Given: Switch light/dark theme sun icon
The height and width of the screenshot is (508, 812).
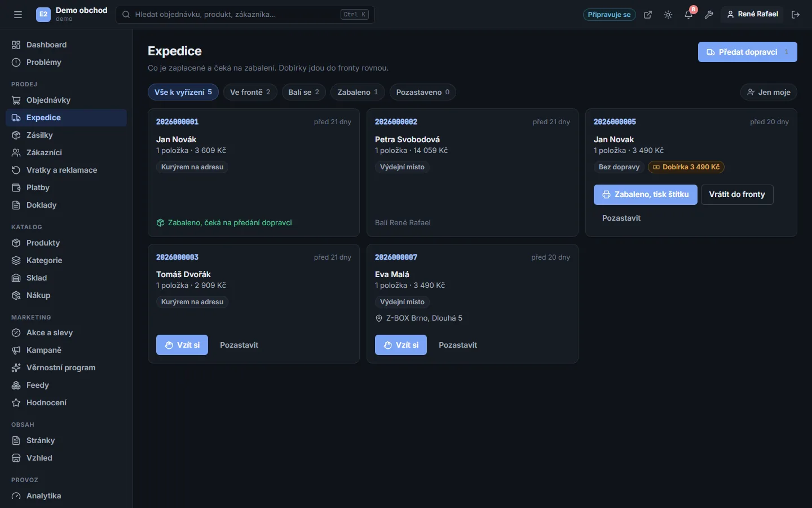Looking at the screenshot, I should (x=668, y=15).
